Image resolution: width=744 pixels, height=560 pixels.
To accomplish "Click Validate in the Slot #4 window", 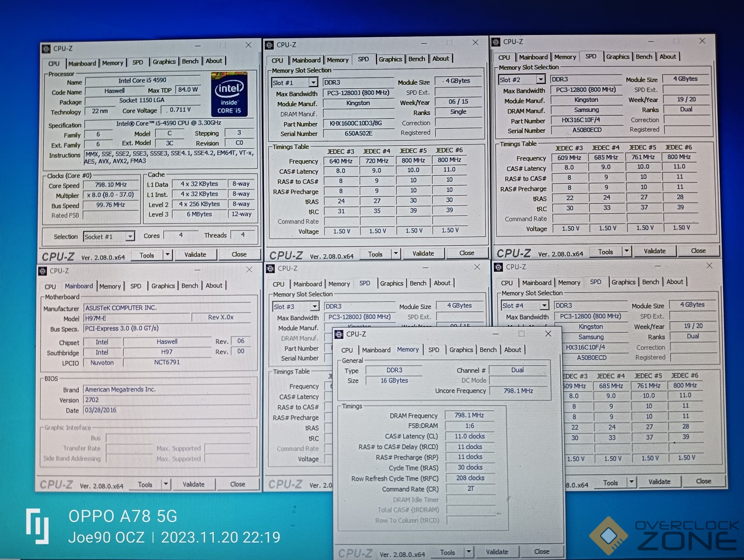I will (660, 482).
